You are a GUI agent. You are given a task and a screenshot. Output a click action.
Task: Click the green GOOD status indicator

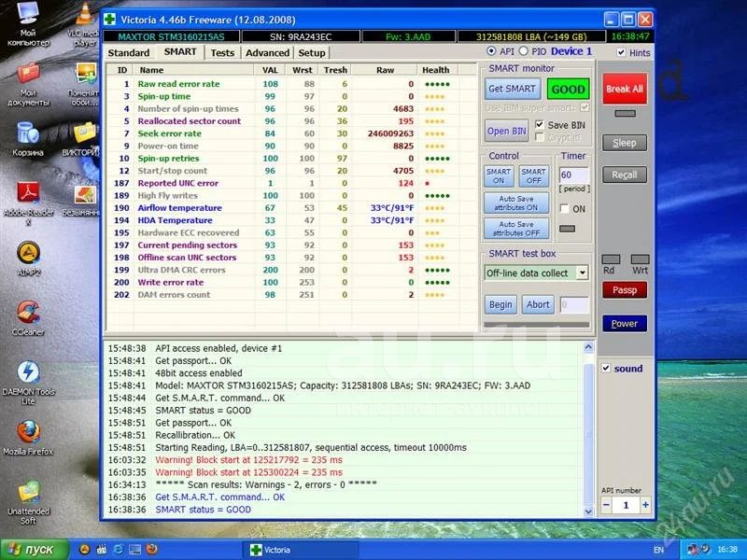[568, 89]
